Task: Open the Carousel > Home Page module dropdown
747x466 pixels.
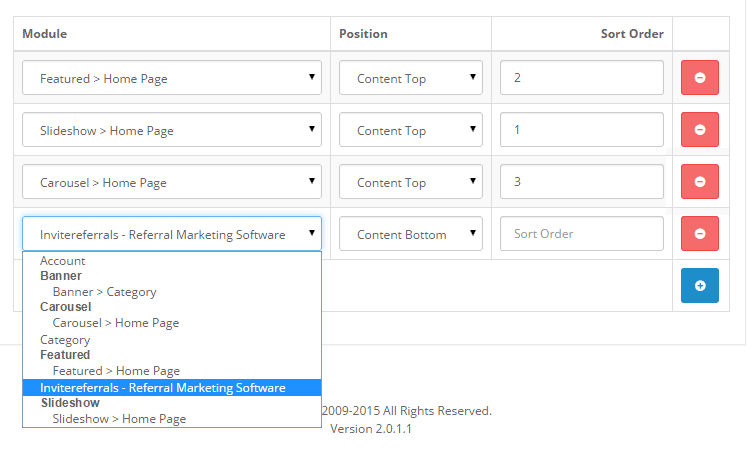Action: (x=172, y=182)
